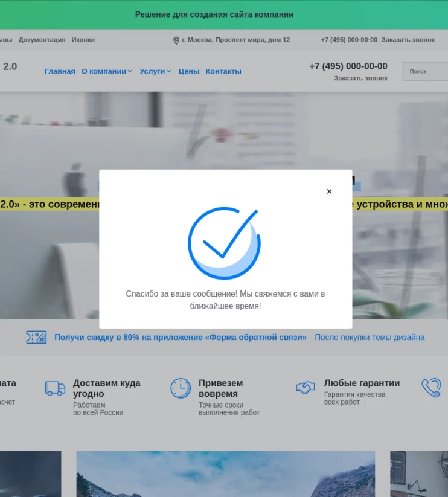The image size is (448, 497).
Task: Click "Заказать звонок" under the header phone number
Action: click(x=360, y=79)
